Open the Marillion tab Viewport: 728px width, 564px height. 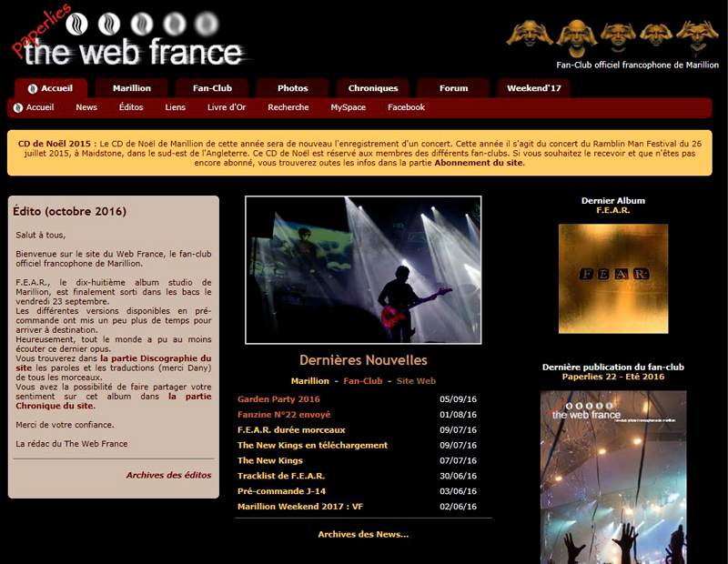[x=131, y=88]
